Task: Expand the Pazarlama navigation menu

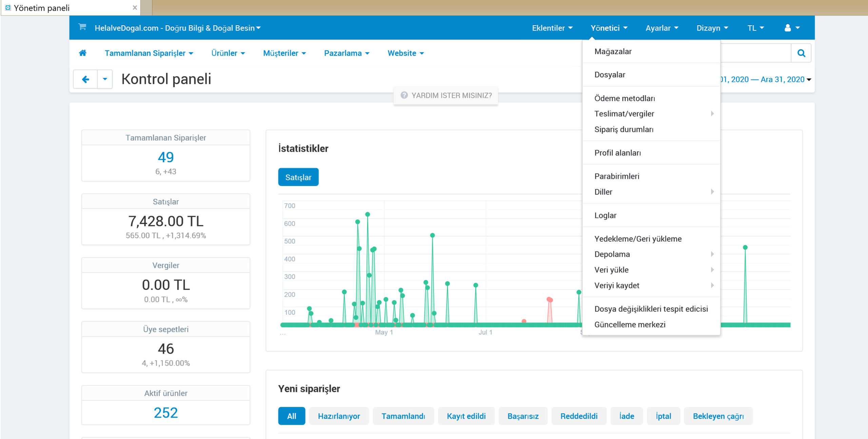Action: point(347,53)
